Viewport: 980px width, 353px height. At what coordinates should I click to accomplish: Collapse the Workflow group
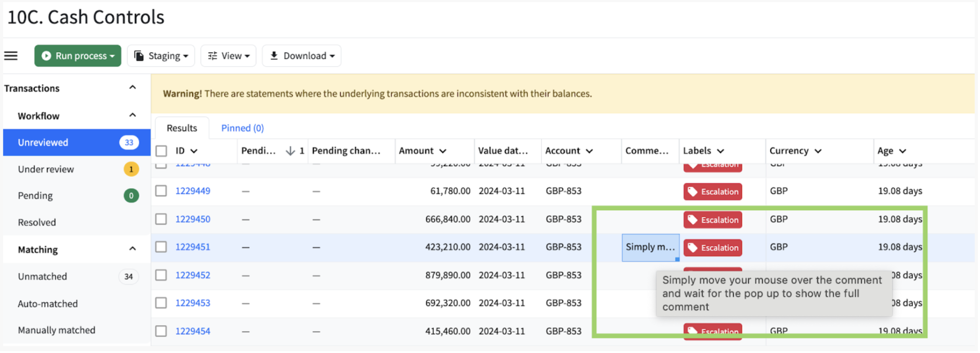[133, 115]
